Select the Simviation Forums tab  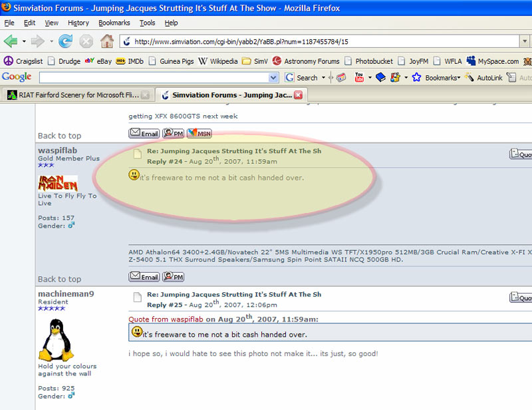pyautogui.click(x=231, y=95)
